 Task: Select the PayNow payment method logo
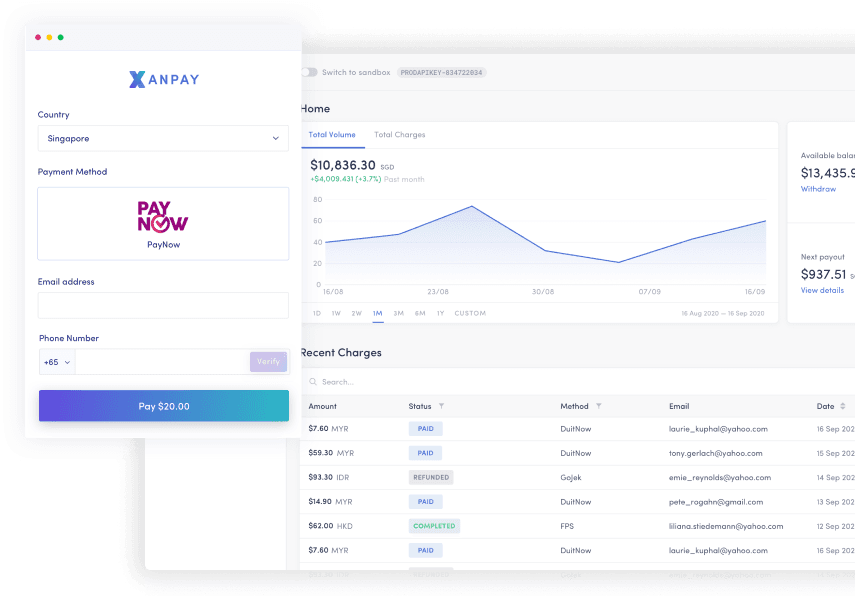163,216
